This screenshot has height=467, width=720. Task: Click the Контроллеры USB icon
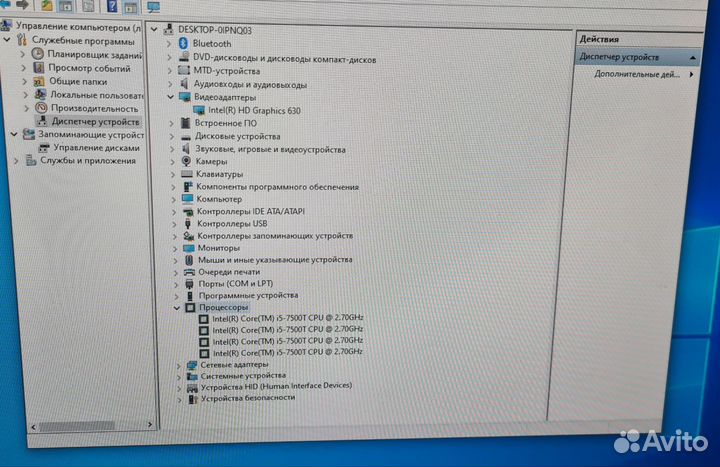[187, 224]
